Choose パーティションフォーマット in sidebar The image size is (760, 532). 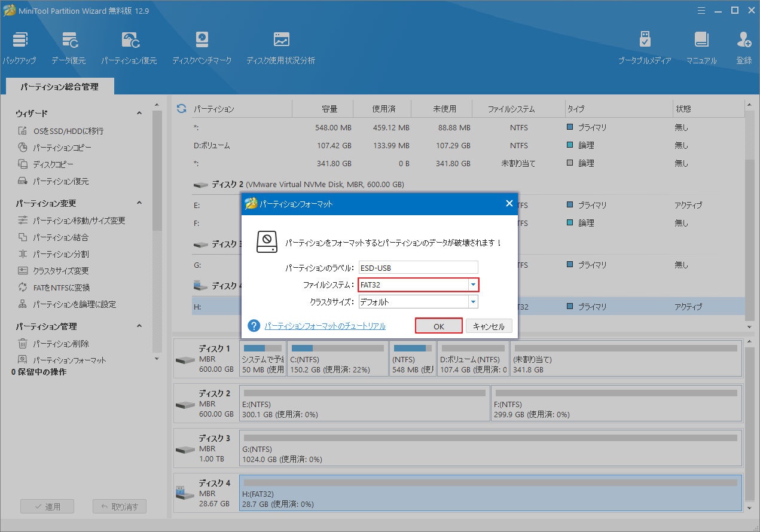[62, 360]
